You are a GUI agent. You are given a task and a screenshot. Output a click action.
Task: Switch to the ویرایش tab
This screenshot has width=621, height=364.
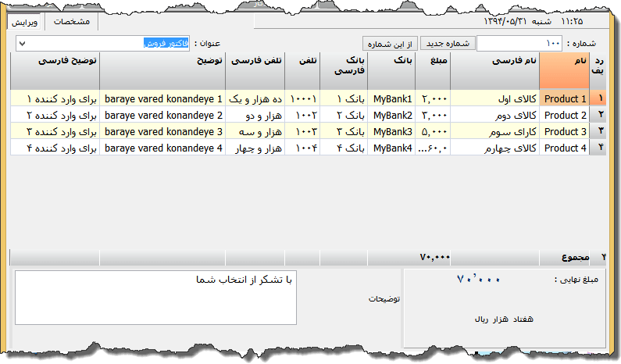point(25,21)
